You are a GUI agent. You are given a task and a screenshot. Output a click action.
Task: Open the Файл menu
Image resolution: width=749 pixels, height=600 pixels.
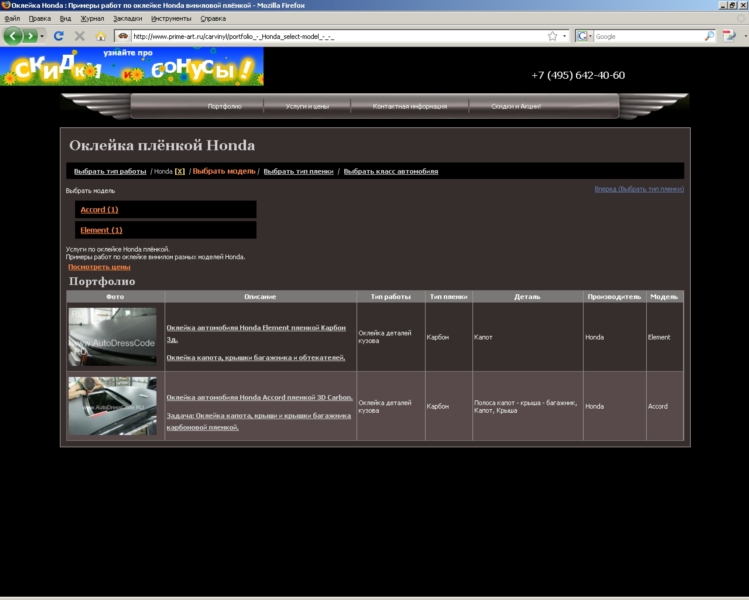[12, 19]
